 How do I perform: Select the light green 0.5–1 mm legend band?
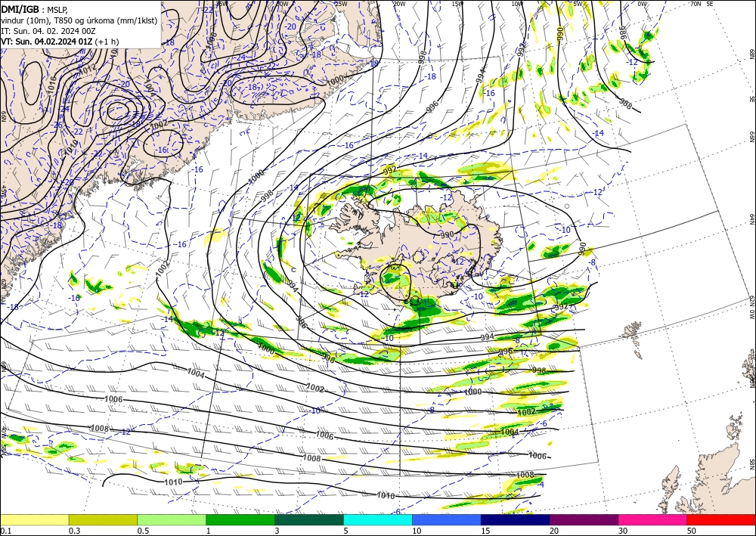pos(172,519)
